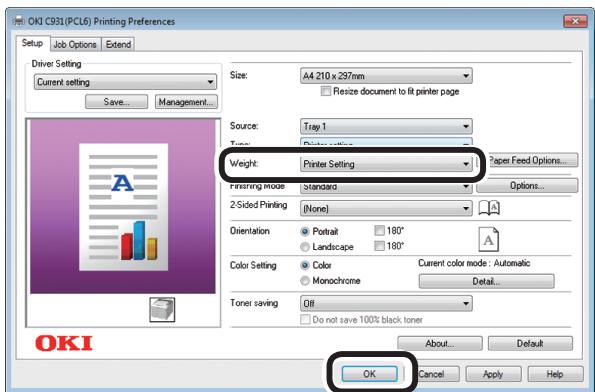Select Landscape orientation
This screenshot has width=595, height=392.
pyautogui.click(x=305, y=247)
